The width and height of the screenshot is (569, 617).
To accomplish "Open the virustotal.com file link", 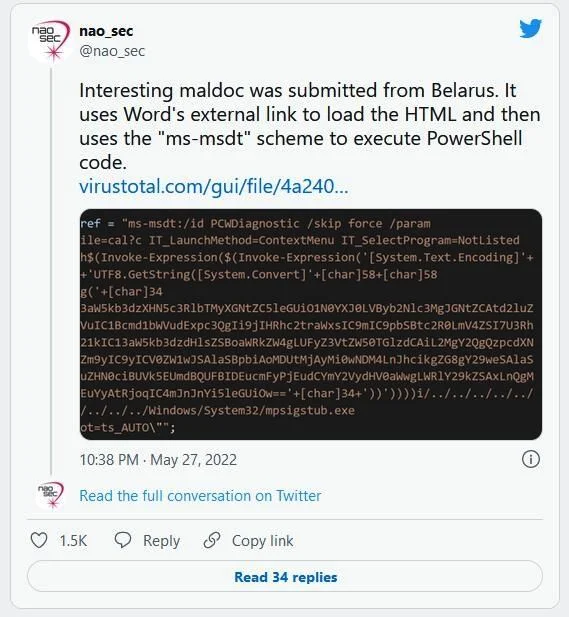I will pos(214,186).
